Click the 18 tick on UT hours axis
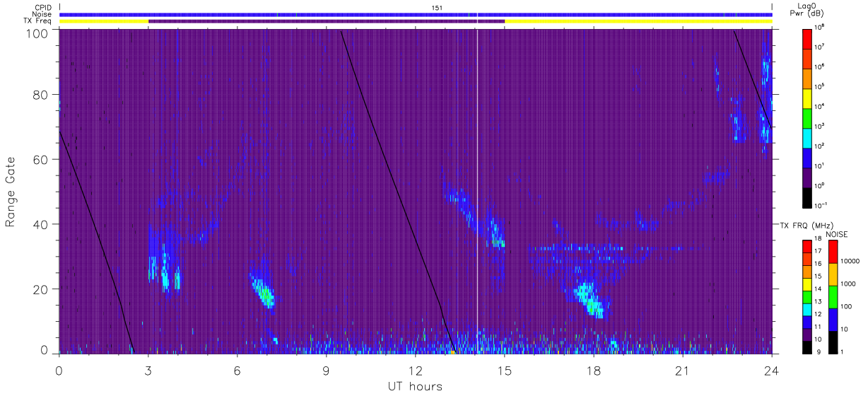The height and width of the screenshot is (401, 868). click(594, 370)
